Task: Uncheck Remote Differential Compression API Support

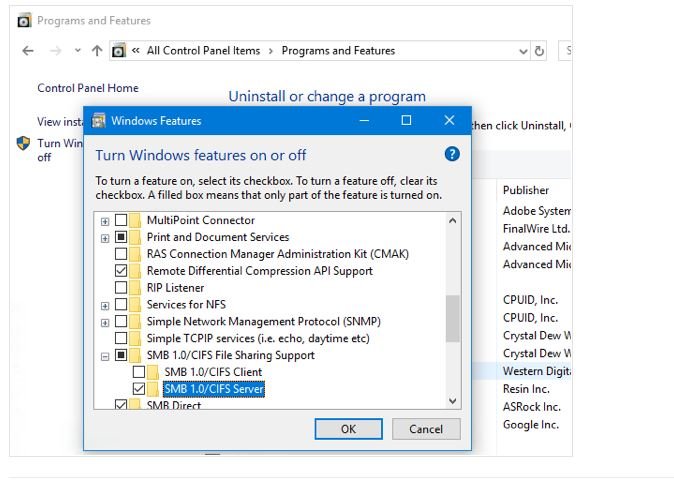Action: point(121,270)
